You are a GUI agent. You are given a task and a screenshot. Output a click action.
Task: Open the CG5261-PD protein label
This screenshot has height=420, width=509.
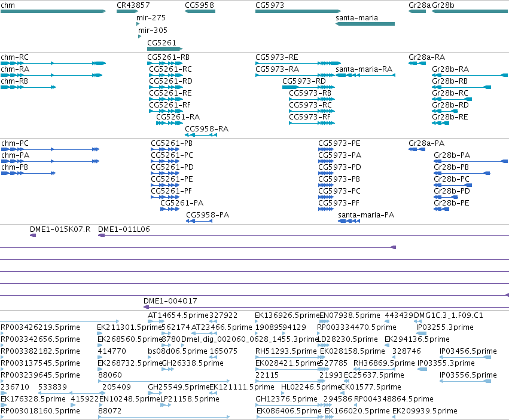click(172, 167)
